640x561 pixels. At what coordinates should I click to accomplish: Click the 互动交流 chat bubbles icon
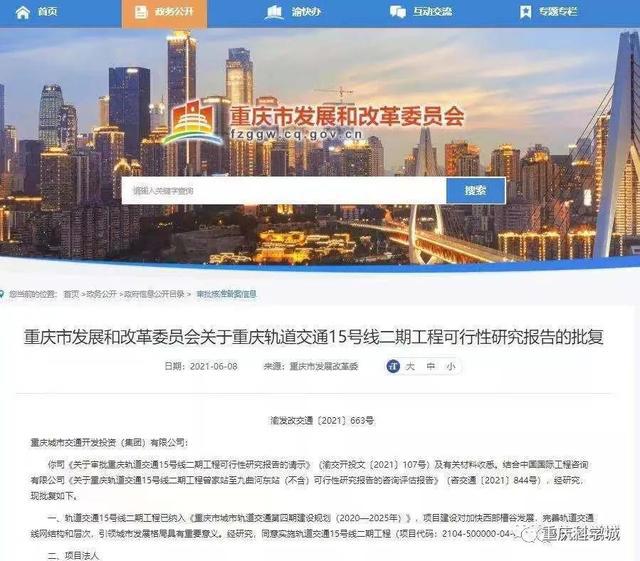(x=398, y=12)
